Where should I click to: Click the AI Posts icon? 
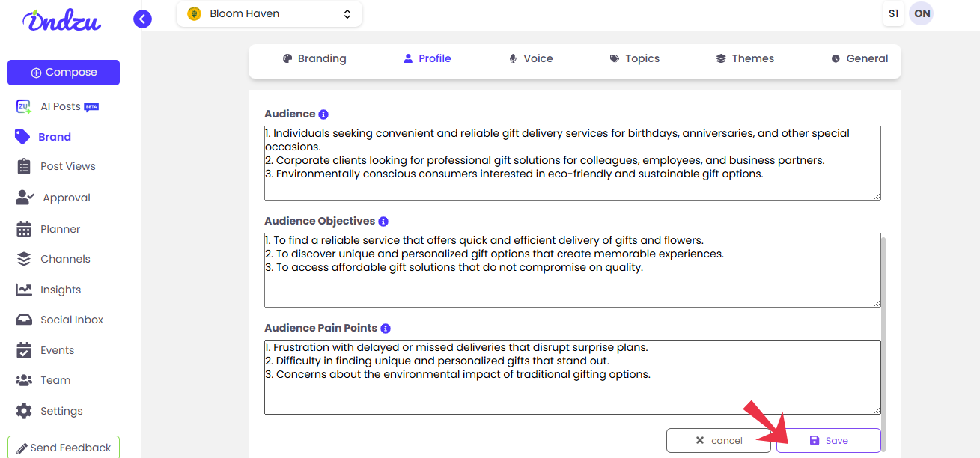(x=24, y=107)
